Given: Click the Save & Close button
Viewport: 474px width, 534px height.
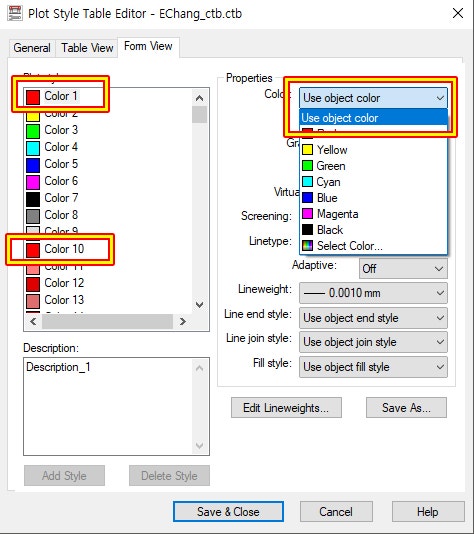Looking at the screenshot, I should coord(228,512).
